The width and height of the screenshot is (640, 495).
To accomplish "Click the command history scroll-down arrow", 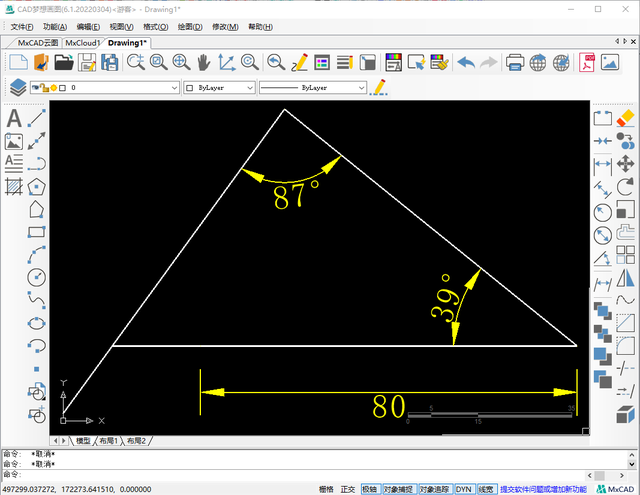I will 631,464.
